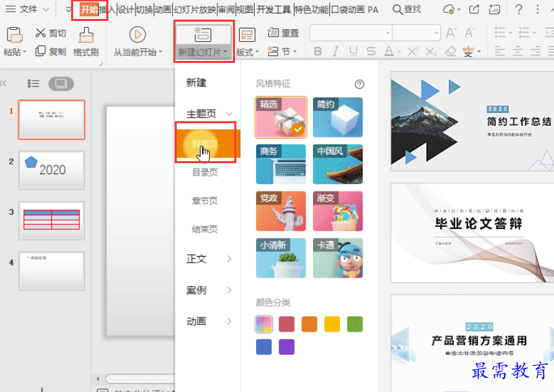Toggle subscript X₂ formatting
Viewport: 554px width, 392px height.
431,52
